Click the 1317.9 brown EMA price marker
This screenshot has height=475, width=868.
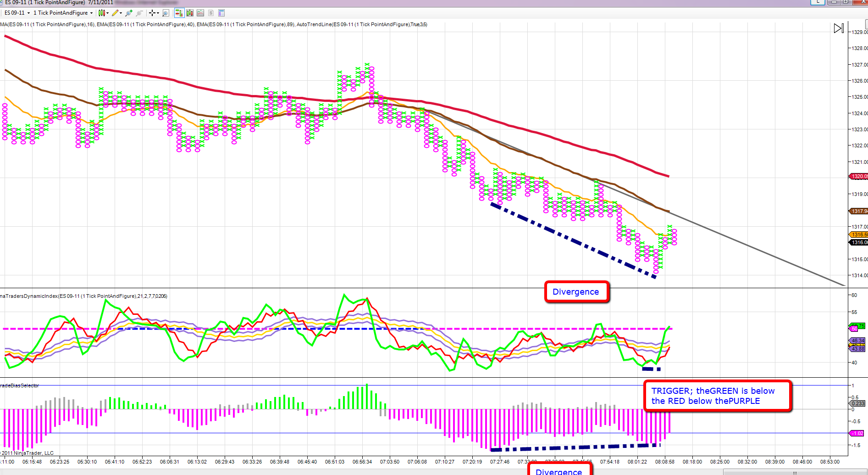(x=858, y=211)
